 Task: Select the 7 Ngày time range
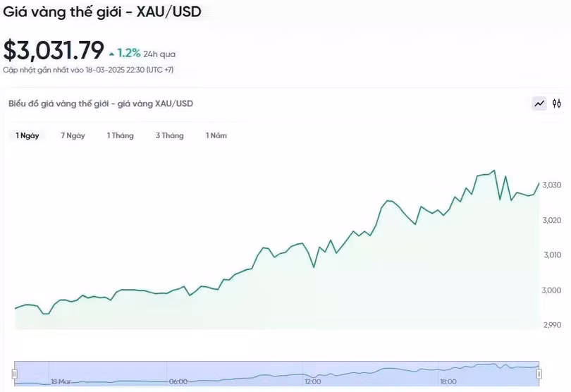point(73,135)
